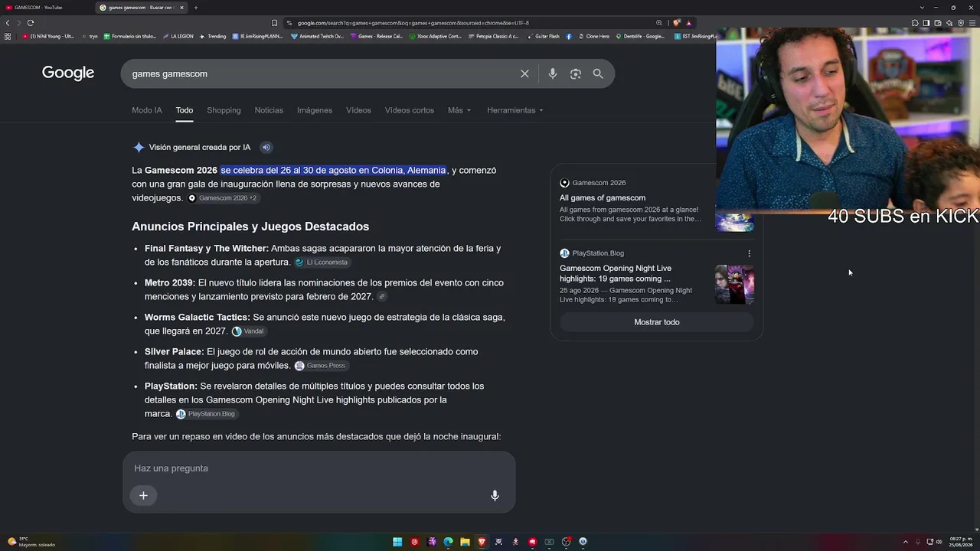Open the El Economista source chip
980x551 pixels.
pos(322,262)
